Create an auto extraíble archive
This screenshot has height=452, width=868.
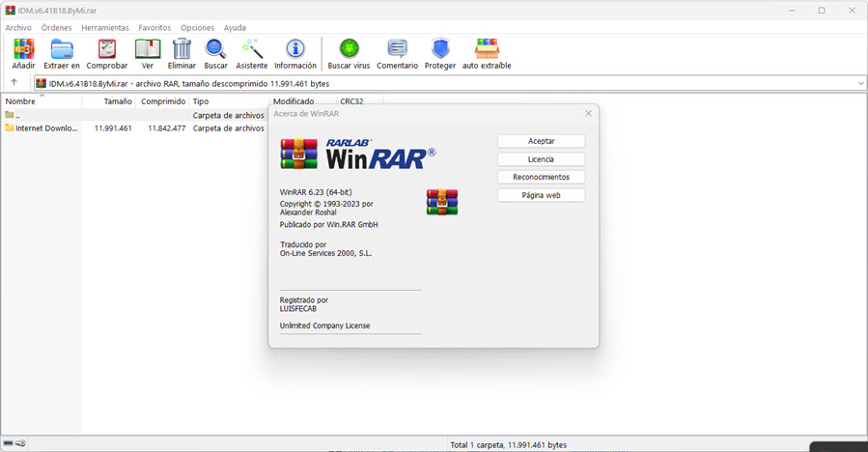487,54
